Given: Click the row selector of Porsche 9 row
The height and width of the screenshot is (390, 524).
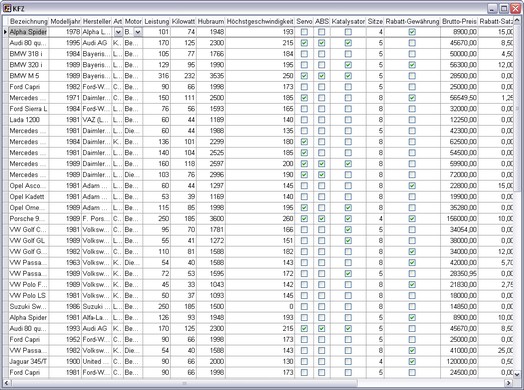Looking at the screenshot, I should pyautogui.click(x=5, y=219).
